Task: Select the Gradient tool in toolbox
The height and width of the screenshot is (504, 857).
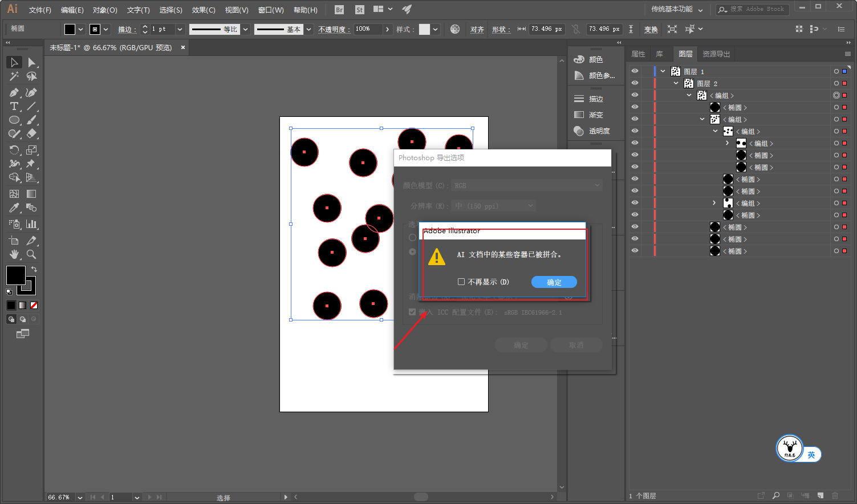Action: coord(32,194)
